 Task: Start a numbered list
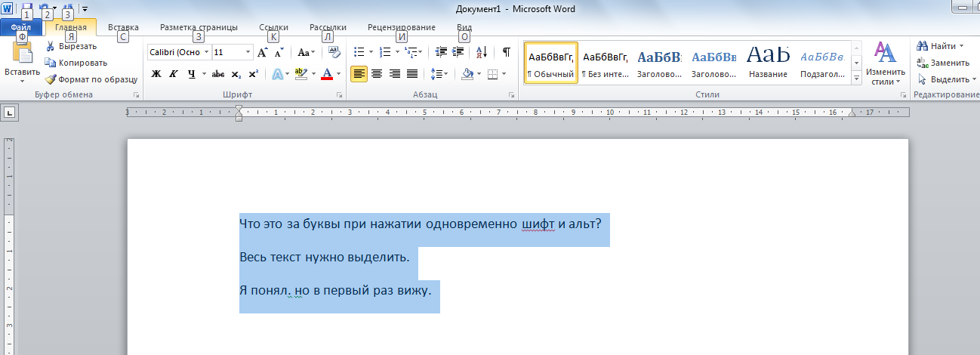(x=385, y=52)
